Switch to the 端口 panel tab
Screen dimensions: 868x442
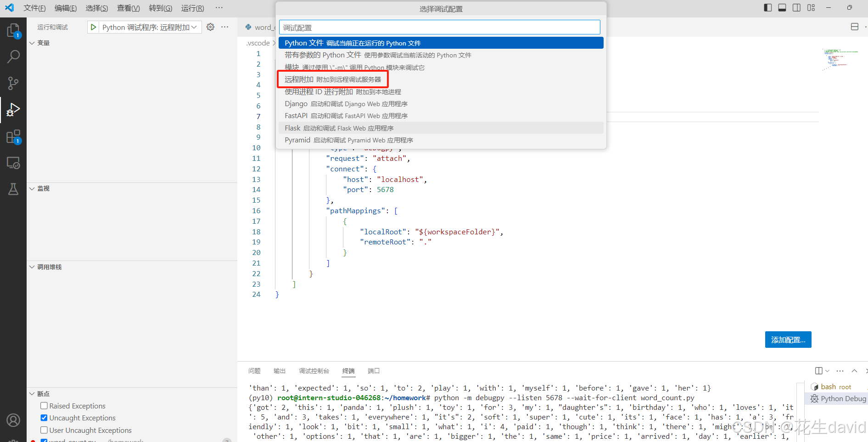374,371
